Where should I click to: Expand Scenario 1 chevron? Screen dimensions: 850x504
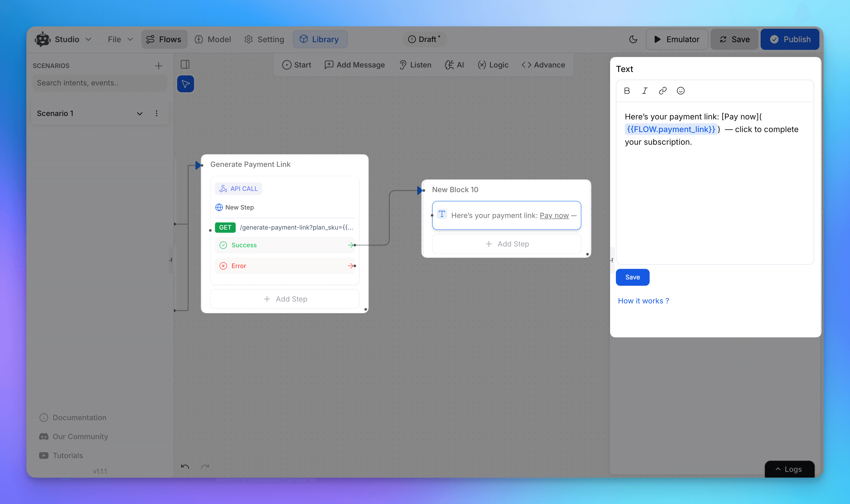click(x=139, y=113)
